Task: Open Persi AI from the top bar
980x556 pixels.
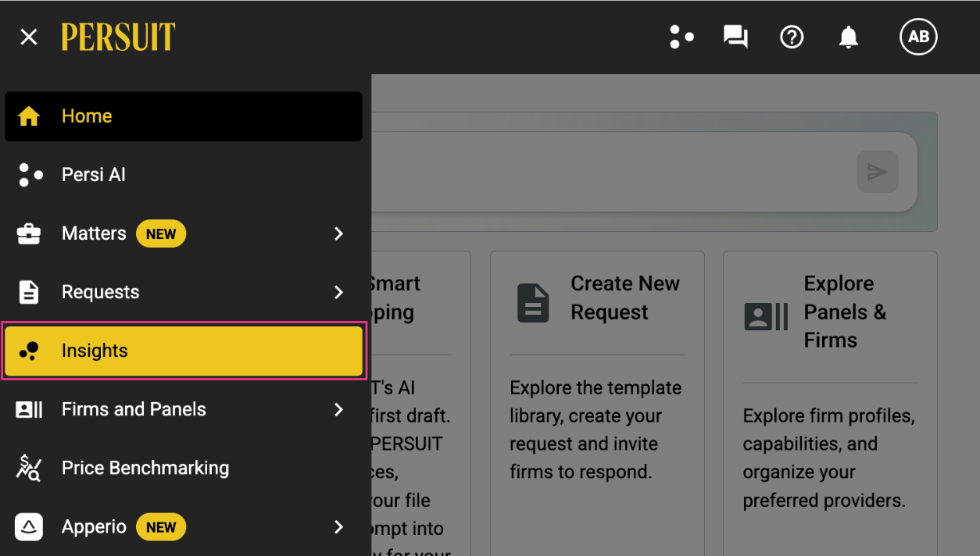Action: [x=681, y=37]
